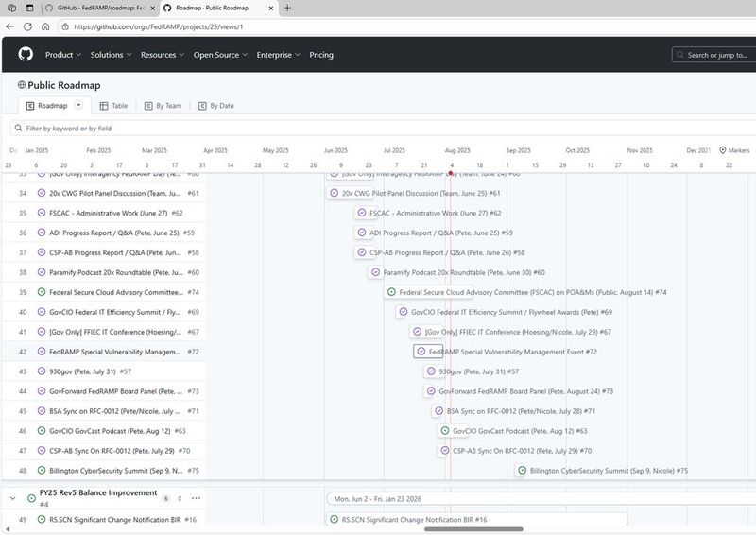This screenshot has height=535, width=756.
Task: Open the FY25 Rev5 Balance Improvement more options
Action: point(196,498)
